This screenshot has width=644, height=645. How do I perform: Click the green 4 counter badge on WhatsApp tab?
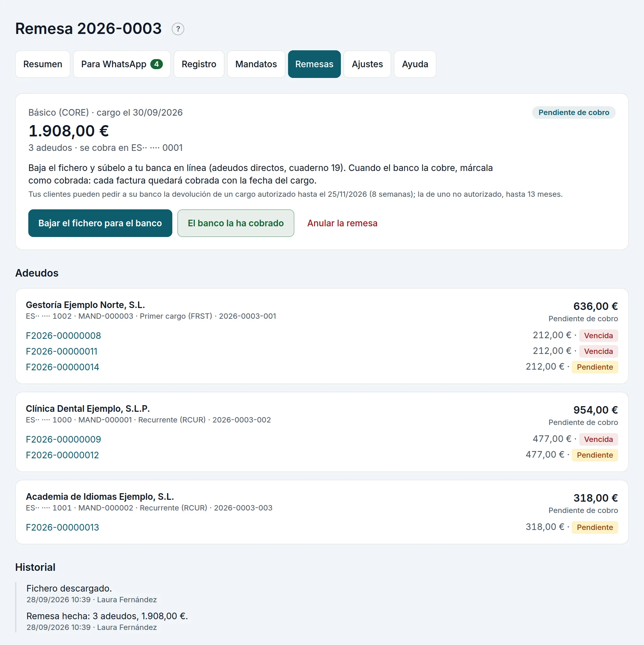coord(156,64)
